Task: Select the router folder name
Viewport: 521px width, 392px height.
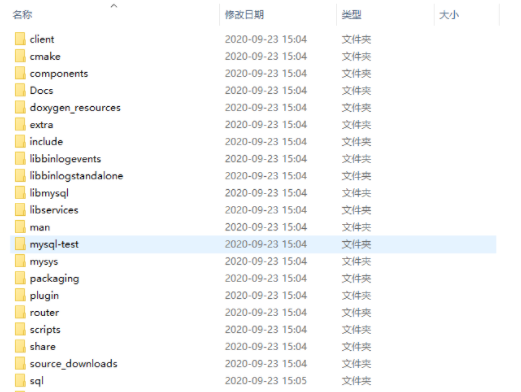Action: click(x=44, y=313)
